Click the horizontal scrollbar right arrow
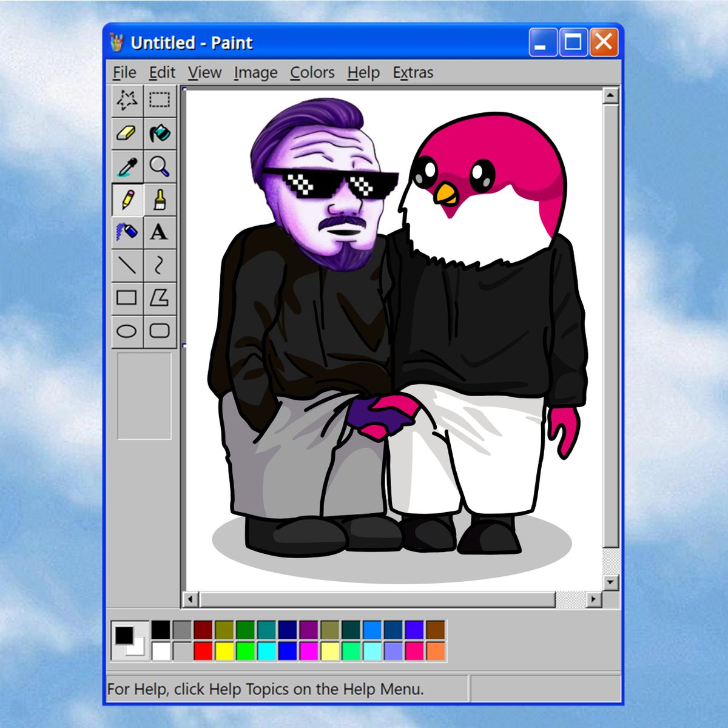Image resolution: width=728 pixels, height=728 pixels. click(x=593, y=599)
